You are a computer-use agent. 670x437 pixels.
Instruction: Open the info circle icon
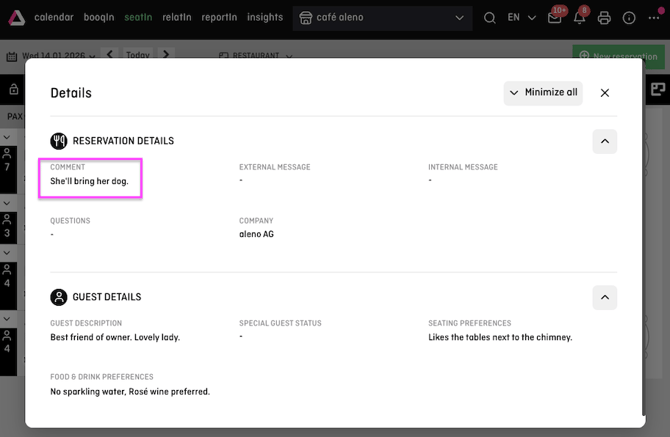[x=629, y=18]
